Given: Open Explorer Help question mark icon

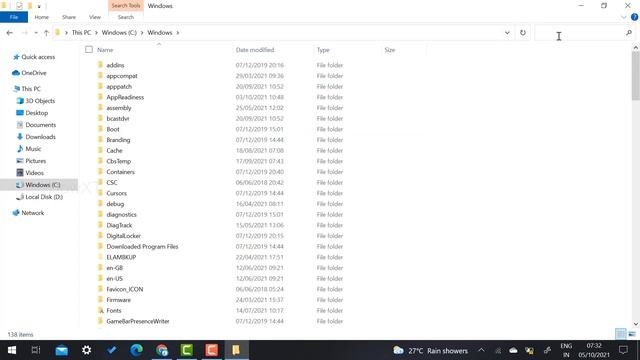Looking at the screenshot, I should pyautogui.click(x=634, y=17).
